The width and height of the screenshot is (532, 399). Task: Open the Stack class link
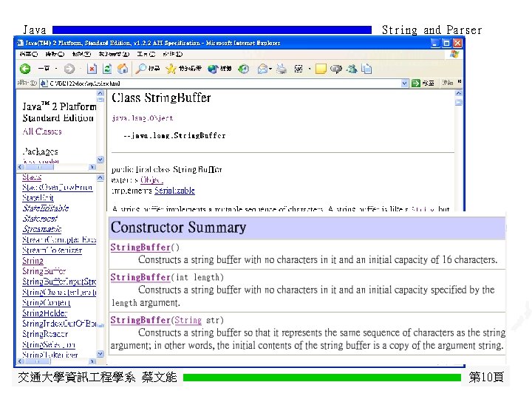pos(32,177)
